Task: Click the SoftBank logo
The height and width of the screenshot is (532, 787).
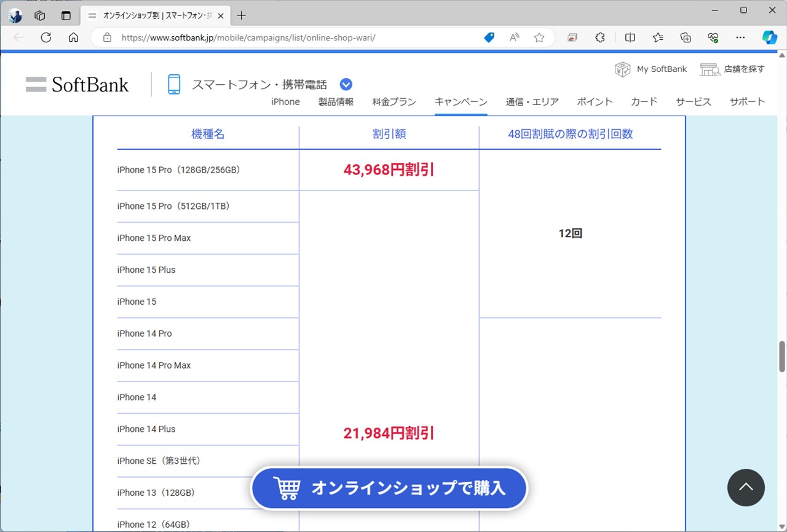Action: coord(77,84)
